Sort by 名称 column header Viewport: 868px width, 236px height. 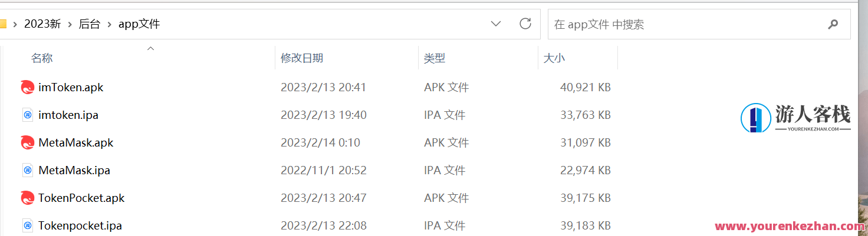click(x=42, y=58)
